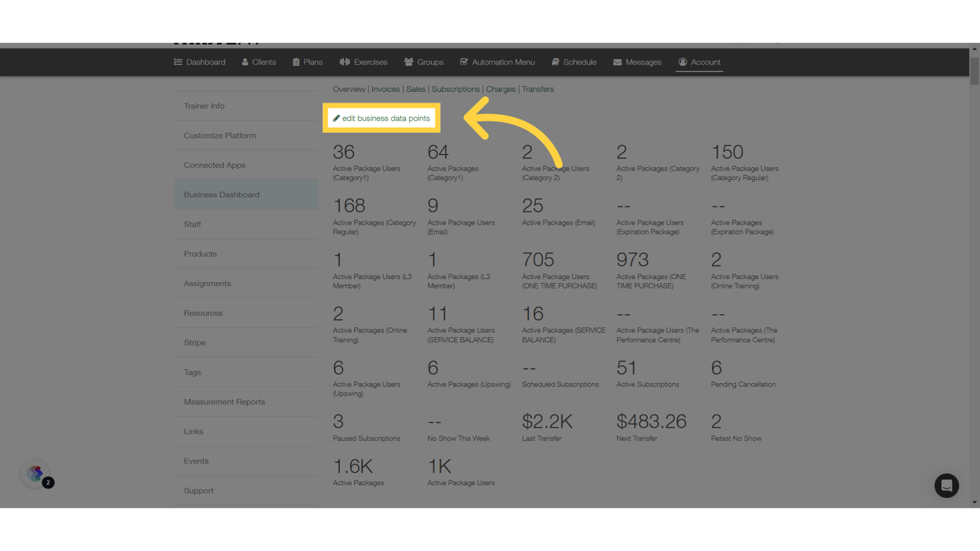Click the profile avatar with notification badge

(x=36, y=474)
